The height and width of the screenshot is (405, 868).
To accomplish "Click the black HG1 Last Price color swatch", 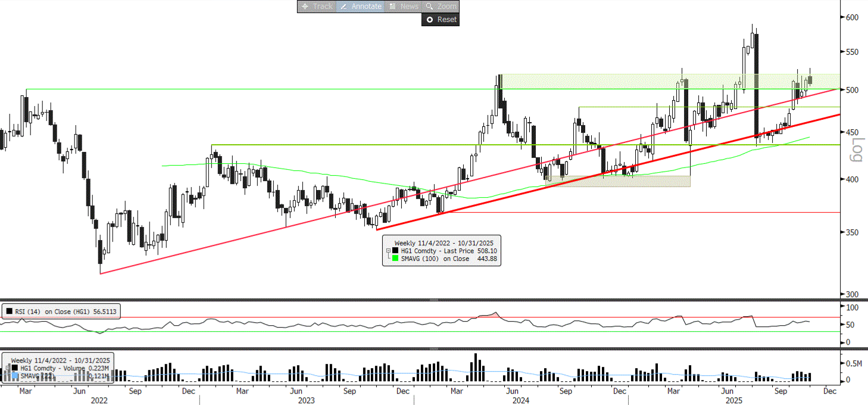I will (x=395, y=251).
